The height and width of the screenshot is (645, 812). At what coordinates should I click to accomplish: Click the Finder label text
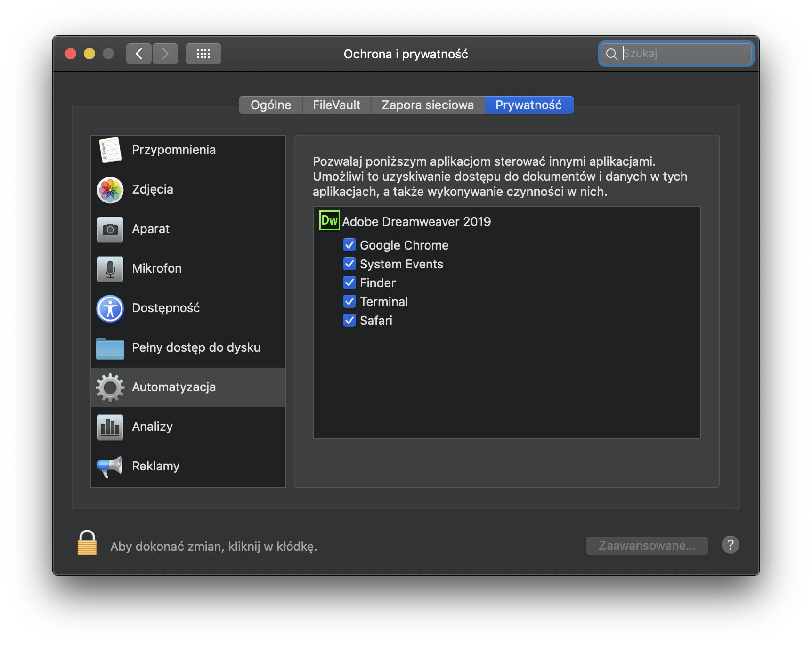378,283
